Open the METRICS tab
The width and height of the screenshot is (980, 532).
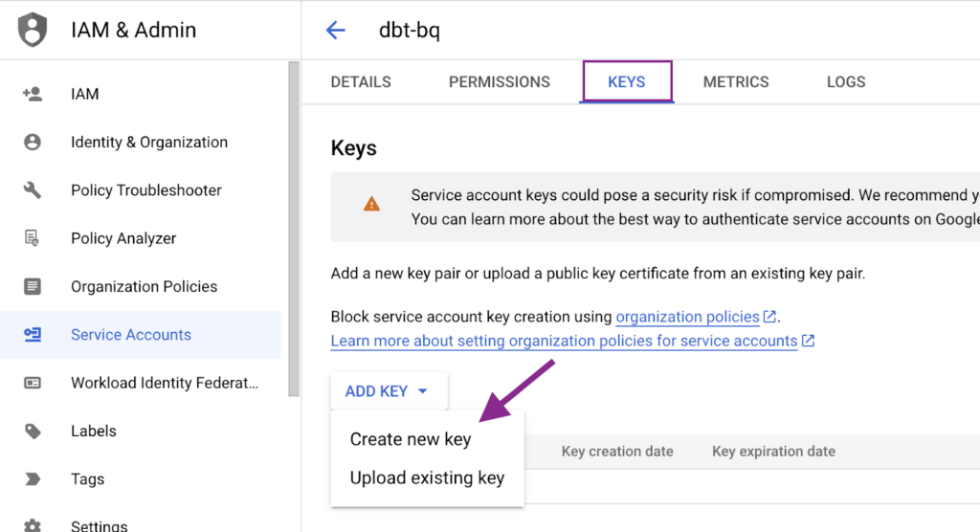tap(736, 82)
